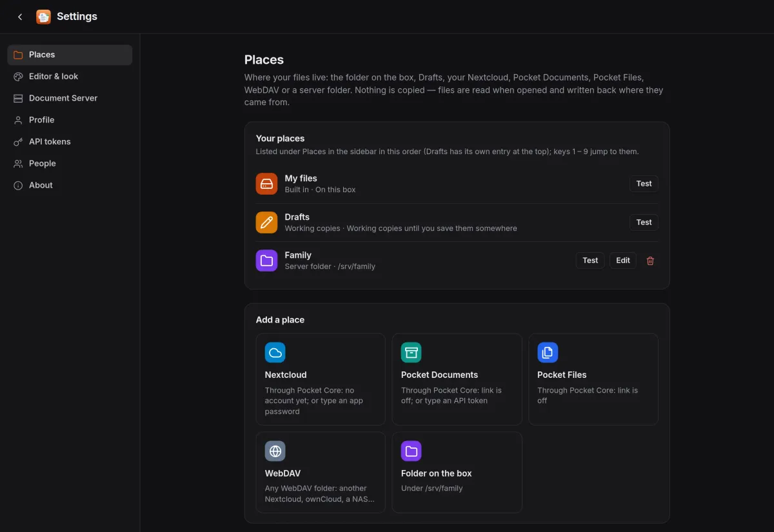Click the 'Under /srv/family' description

click(x=432, y=488)
